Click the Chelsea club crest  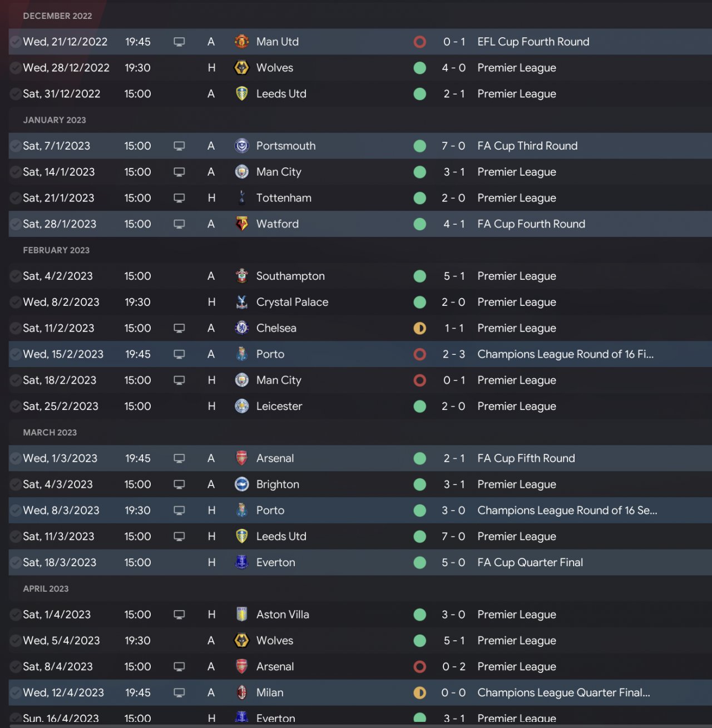coord(241,328)
